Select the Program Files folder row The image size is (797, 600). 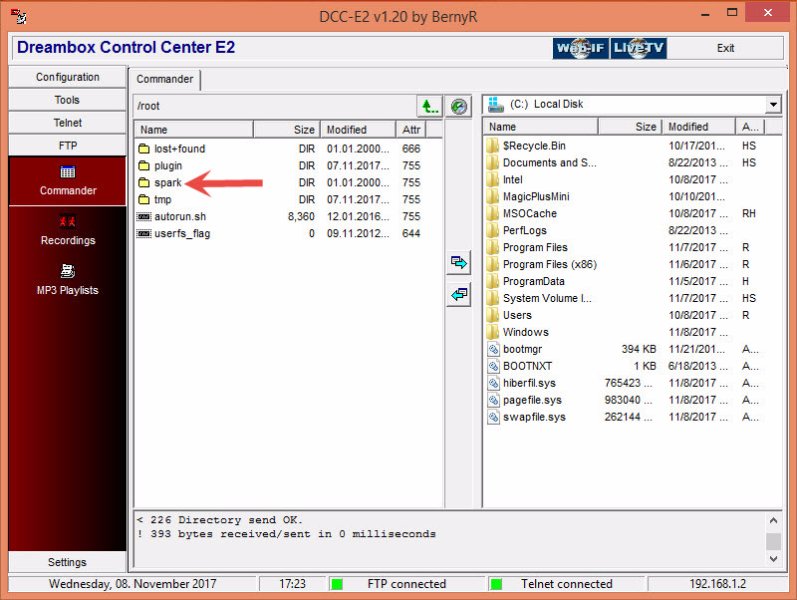click(x=631, y=247)
